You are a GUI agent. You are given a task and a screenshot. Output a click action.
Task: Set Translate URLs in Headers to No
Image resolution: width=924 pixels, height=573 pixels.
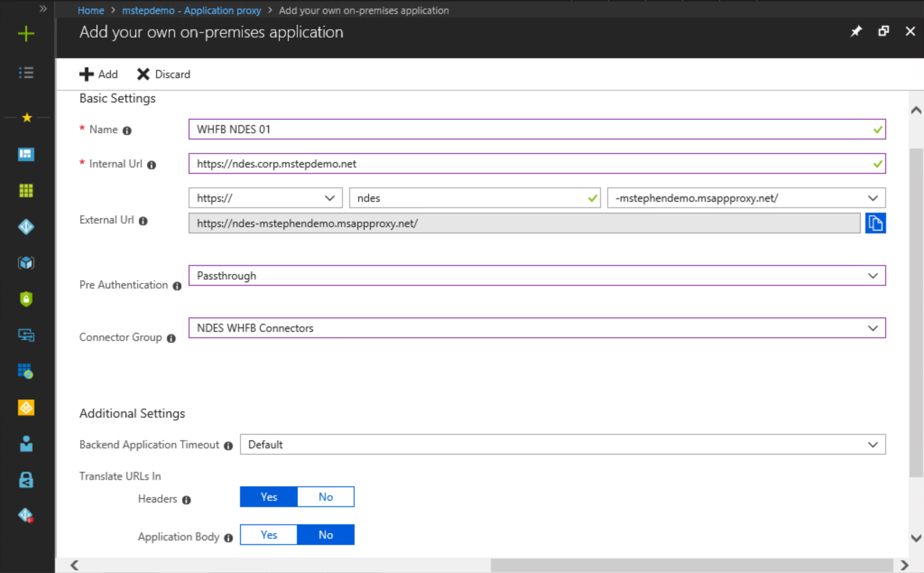[325, 497]
